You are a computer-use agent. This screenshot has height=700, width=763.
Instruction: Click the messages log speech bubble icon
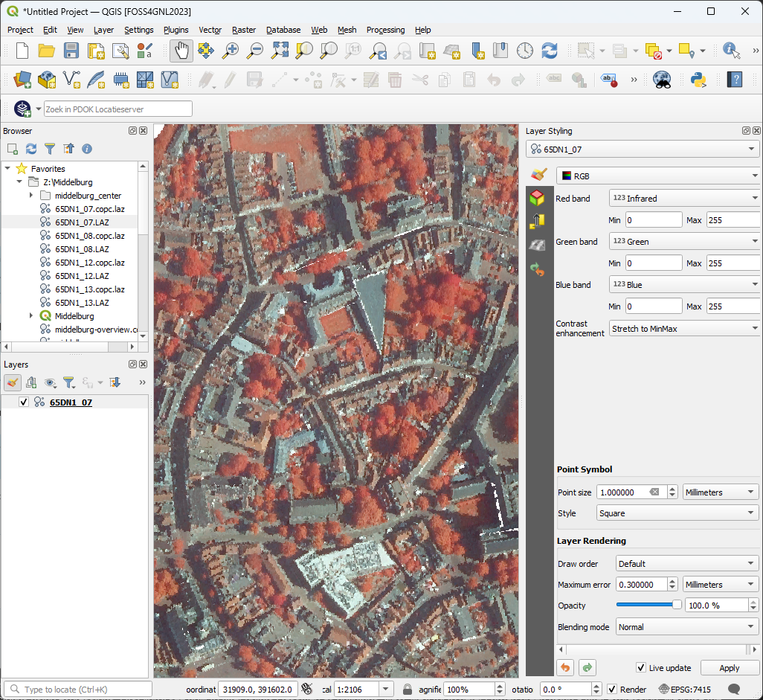734,690
